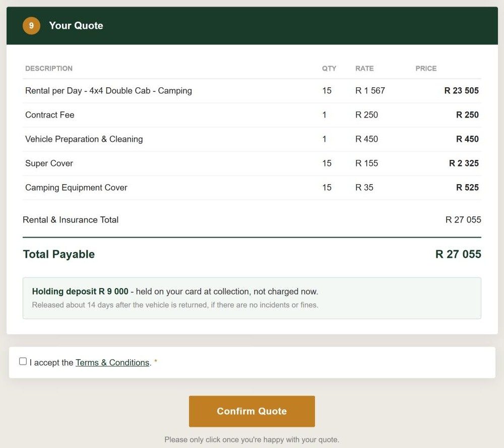Screen dimensions: 504x448
Task: Click the Camping Equipment rate 'R 35'
Action: (x=364, y=188)
